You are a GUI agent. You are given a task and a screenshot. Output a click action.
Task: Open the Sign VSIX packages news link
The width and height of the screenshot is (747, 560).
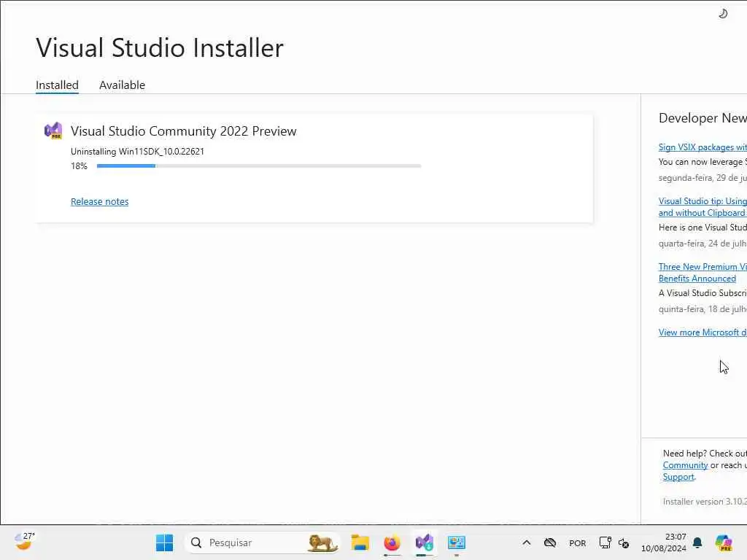pyautogui.click(x=703, y=147)
